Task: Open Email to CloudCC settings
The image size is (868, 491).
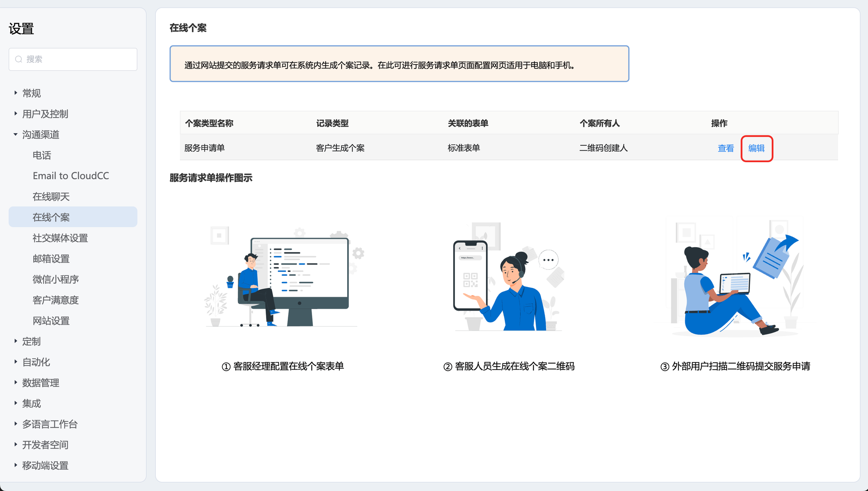Action: (x=71, y=176)
